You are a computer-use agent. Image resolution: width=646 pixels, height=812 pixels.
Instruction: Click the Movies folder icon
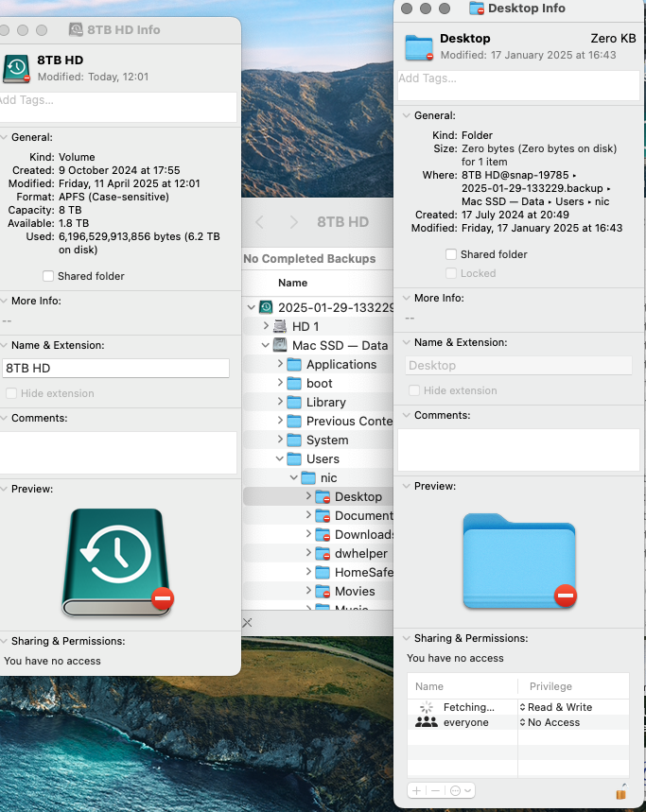323,592
